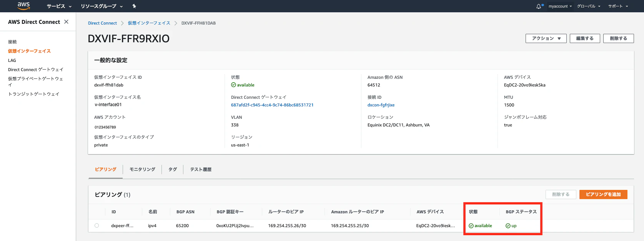
Task: Click the BGP ステータス column header
Action: point(521,212)
